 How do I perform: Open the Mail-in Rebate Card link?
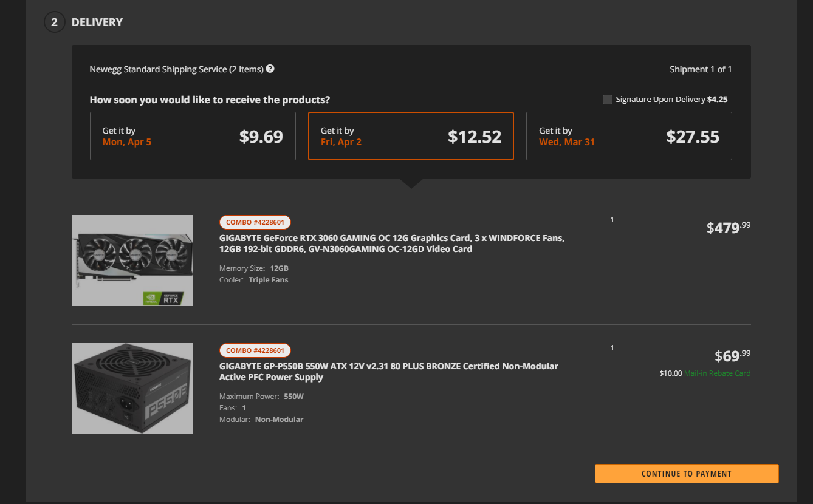click(717, 373)
